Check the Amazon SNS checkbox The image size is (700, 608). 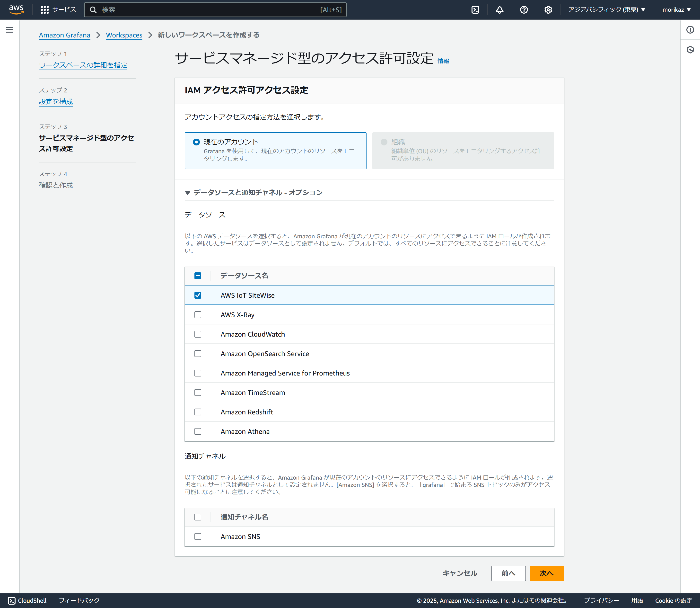click(x=198, y=536)
